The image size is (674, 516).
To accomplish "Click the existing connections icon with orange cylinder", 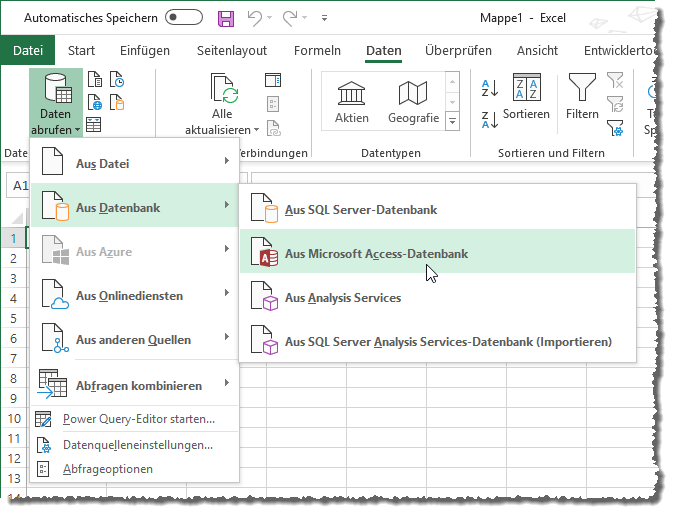I will [116, 102].
